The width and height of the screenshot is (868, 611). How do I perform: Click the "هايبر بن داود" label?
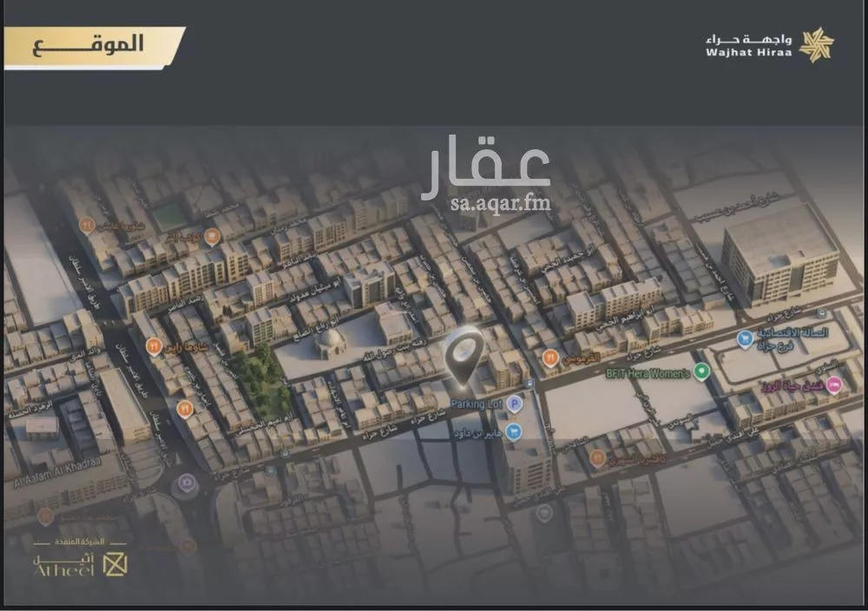(477, 433)
